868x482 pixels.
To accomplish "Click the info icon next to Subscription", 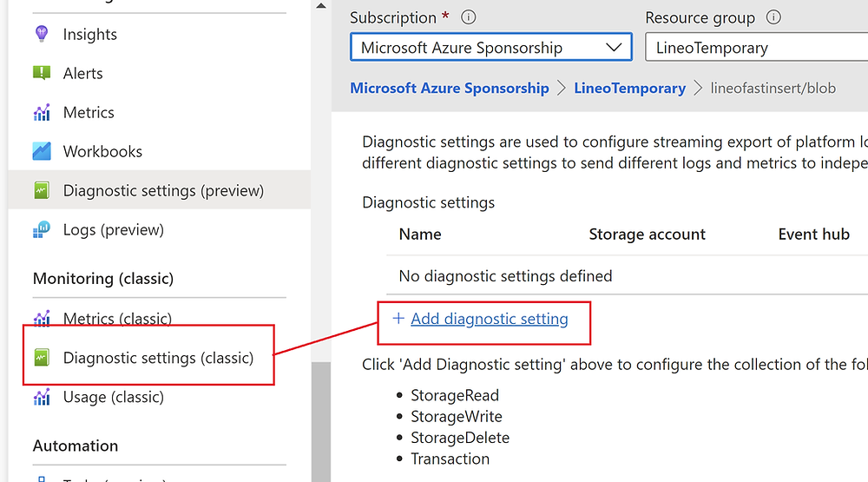I will (x=469, y=17).
